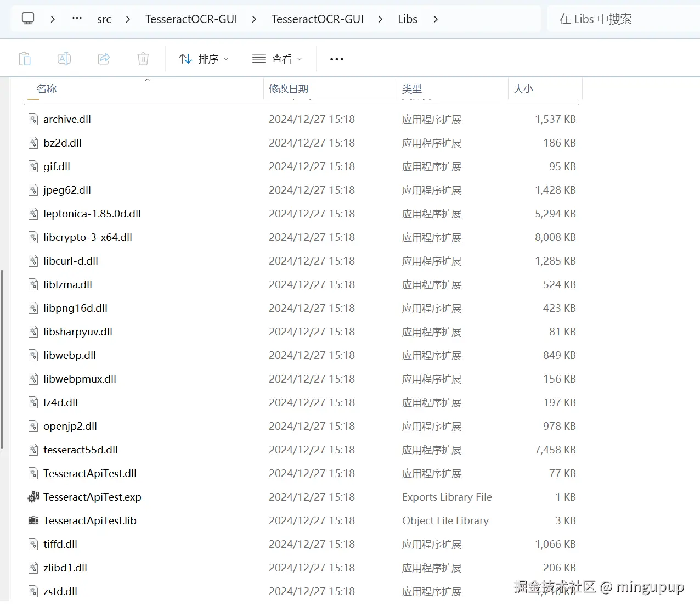Image resolution: width=700 pixels, height=611 pixels.
Task: Click the Object File Library type cell
Action: point(445,520)
